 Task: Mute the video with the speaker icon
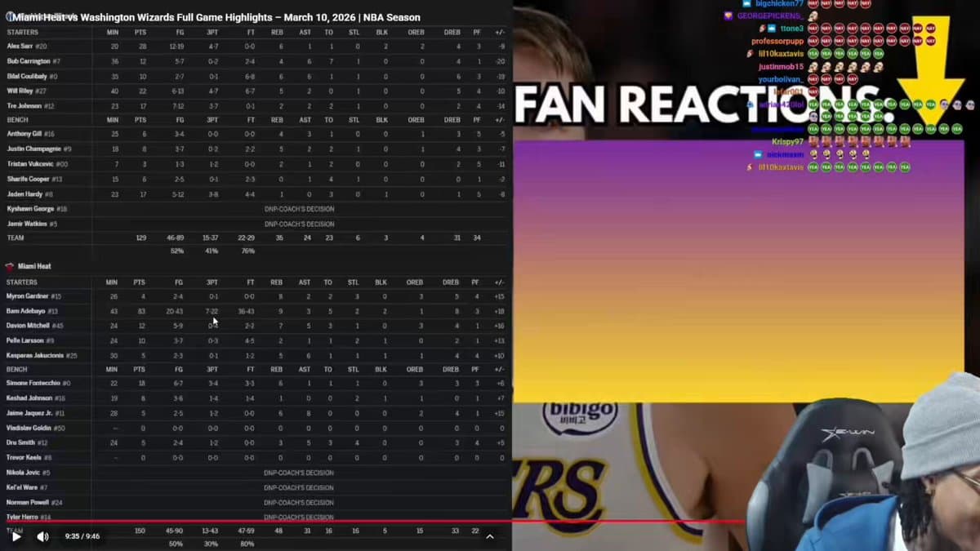[42, 535]
